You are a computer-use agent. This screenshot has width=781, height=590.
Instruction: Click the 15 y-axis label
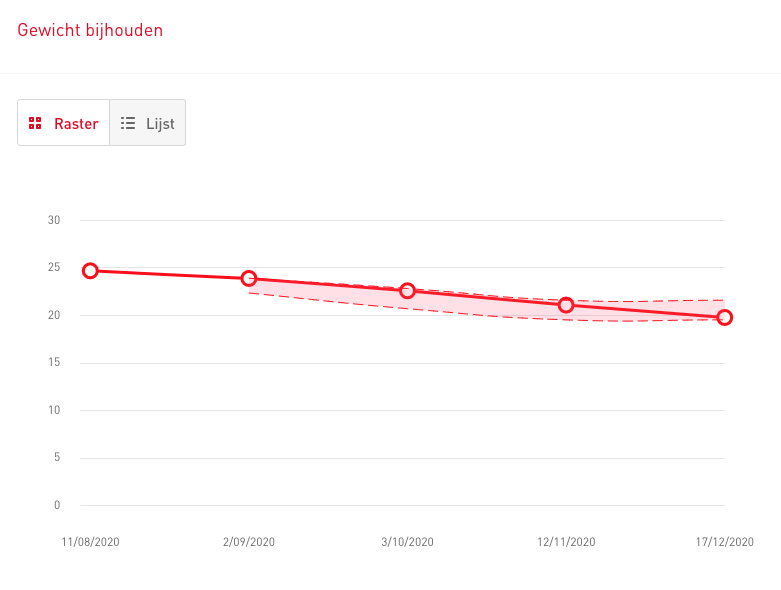(x=54, y=362)
